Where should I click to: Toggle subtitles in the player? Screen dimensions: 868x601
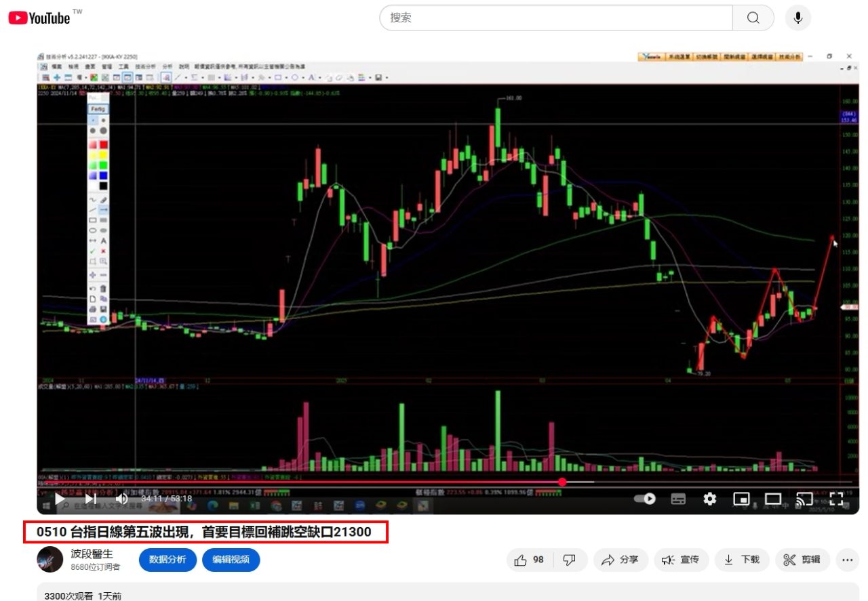click(678, 499)
